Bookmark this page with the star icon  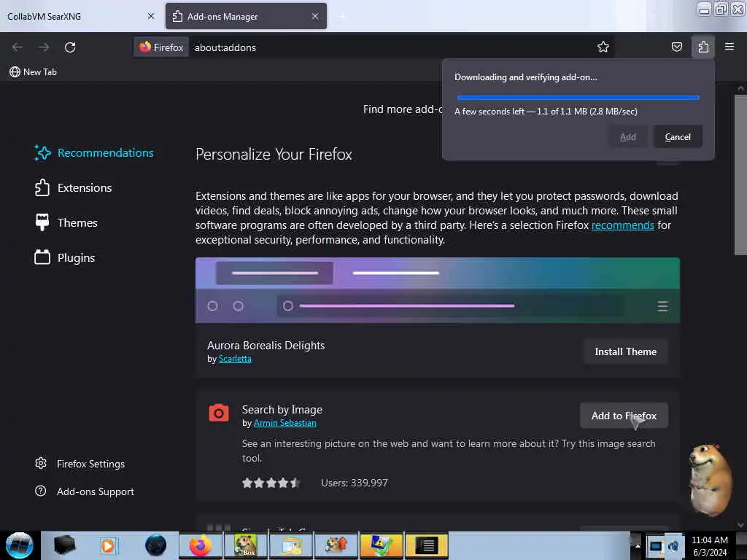coord(603,47)
